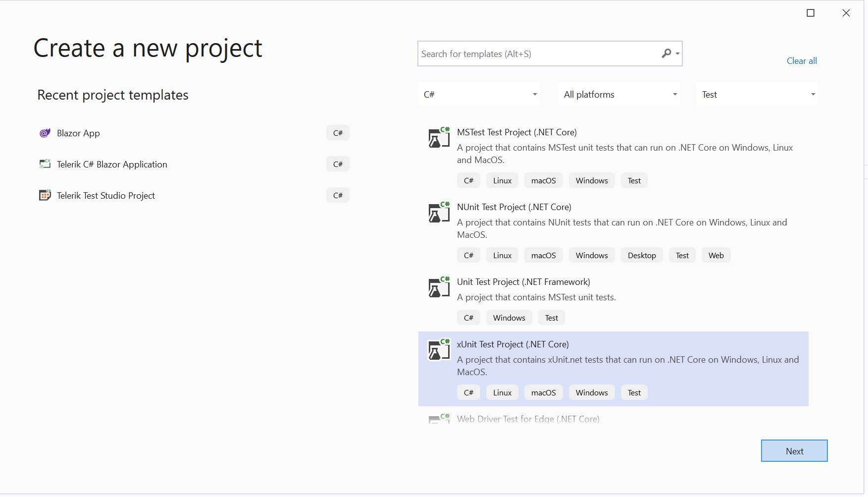Click the Windows tag under MSTest Test Project
Screen dimensions: 868x497
592,180
